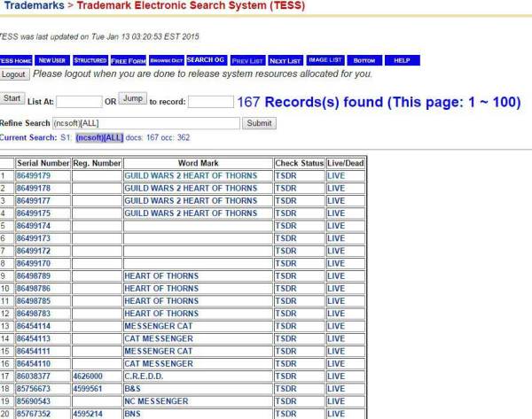The height and width of the screenshot is (419, 532).
Task: Open the Image List view
Action: [x=325, y=60]
